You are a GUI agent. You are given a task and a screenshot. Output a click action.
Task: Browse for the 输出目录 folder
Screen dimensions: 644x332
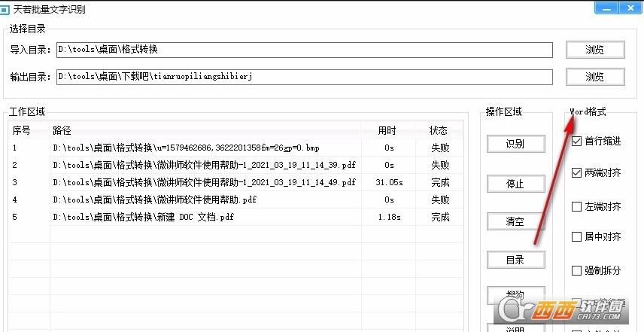pos(595,77)
